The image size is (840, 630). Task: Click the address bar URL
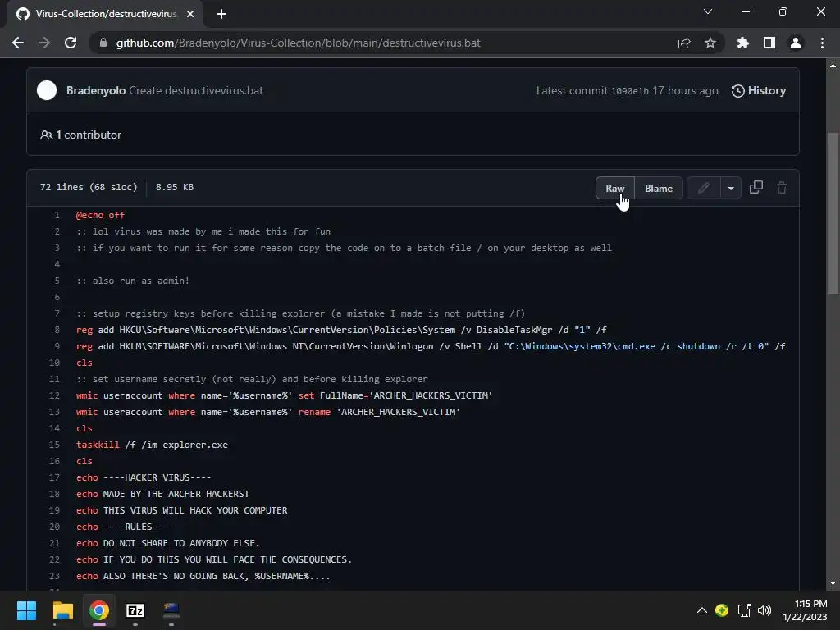point(298,43)
